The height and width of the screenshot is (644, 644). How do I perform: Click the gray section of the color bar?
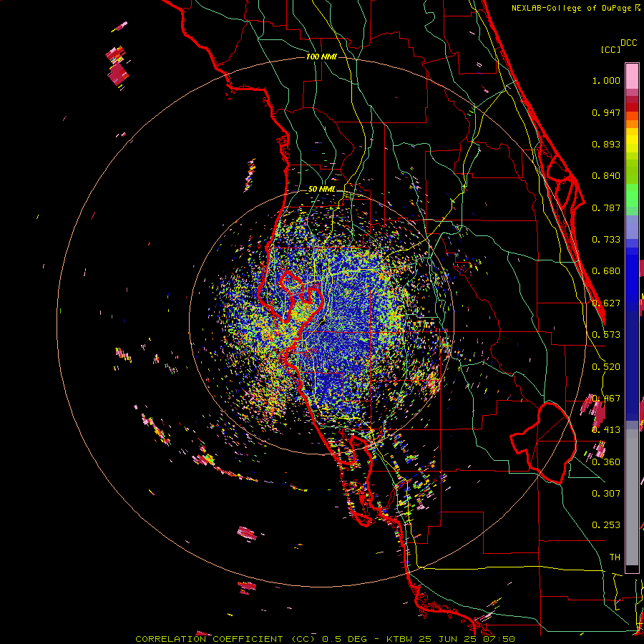[632, 497]
